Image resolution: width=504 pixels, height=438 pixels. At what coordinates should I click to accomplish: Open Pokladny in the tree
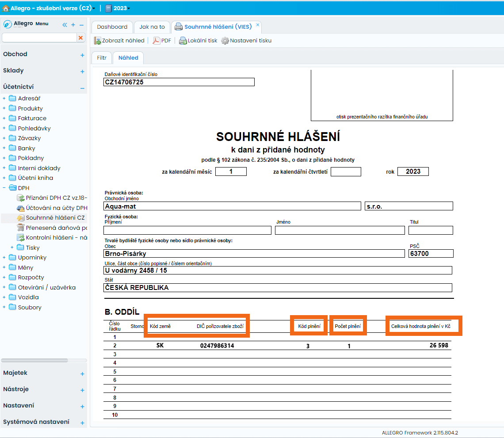click(x=31, y=158)
